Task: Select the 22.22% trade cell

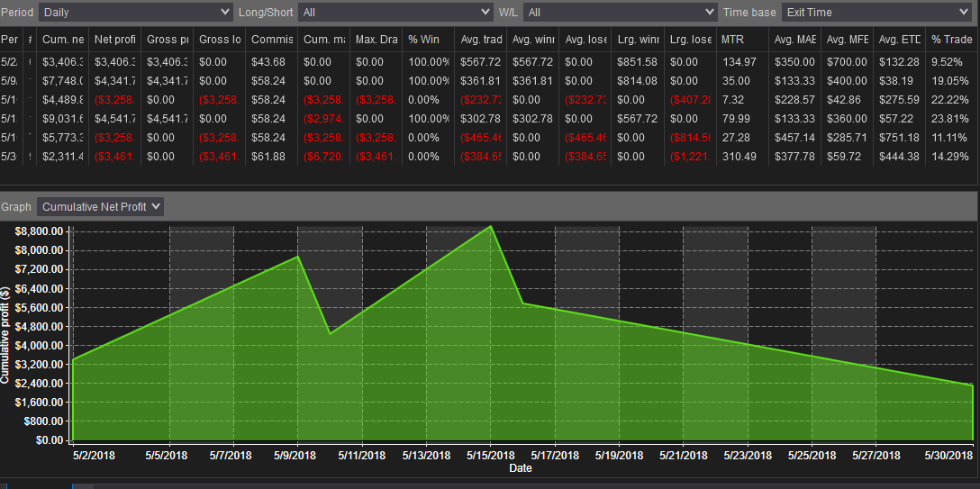Action: coord(952,100)
